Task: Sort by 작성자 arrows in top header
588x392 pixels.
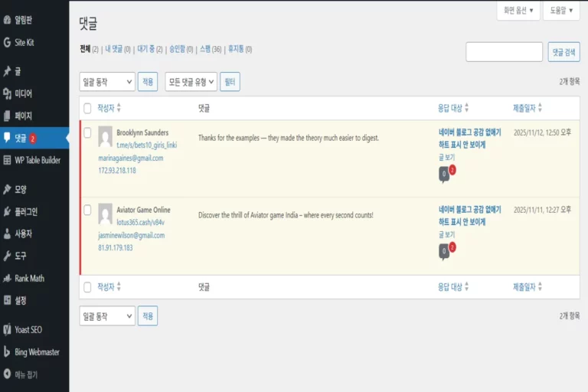Action: pyautogui.click(x=119, y=108)
